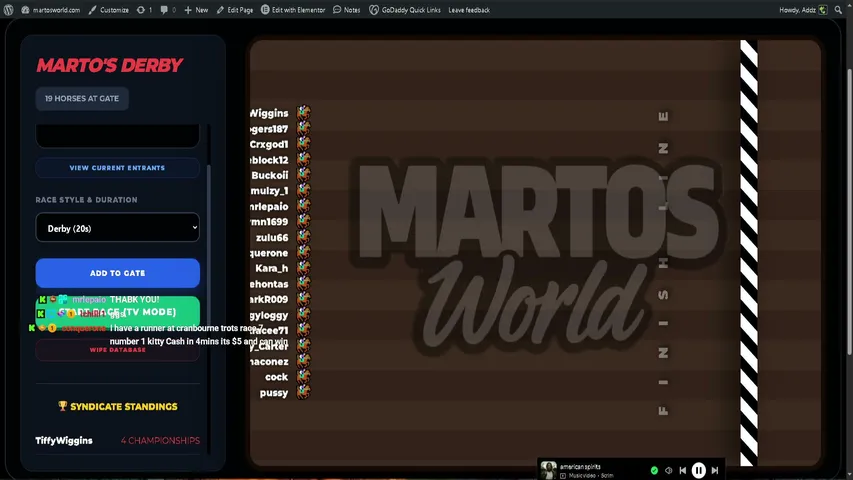Click the mrlepaio chat username
853x480 pixels.
(89, 299)
